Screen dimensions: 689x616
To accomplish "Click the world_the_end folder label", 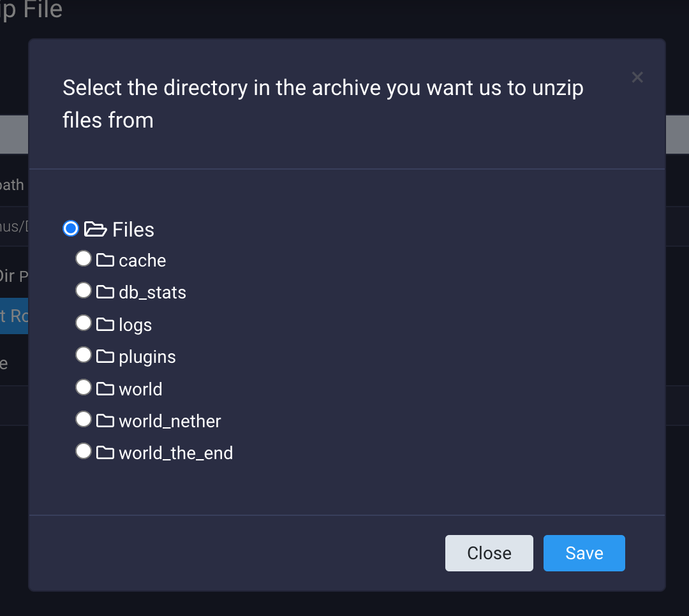I will click(x=175, y=453).
